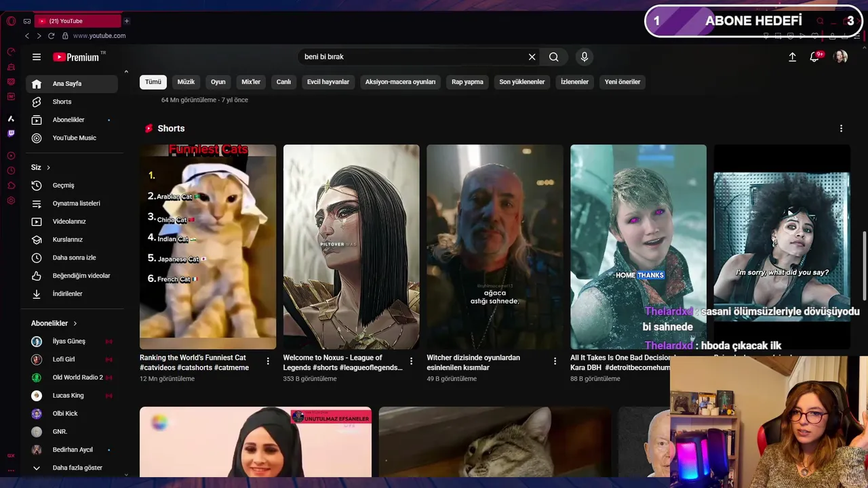The width and height of the screenshot is (868, 488).
Task: Open options for Witcher short
Action: (555, 361)
